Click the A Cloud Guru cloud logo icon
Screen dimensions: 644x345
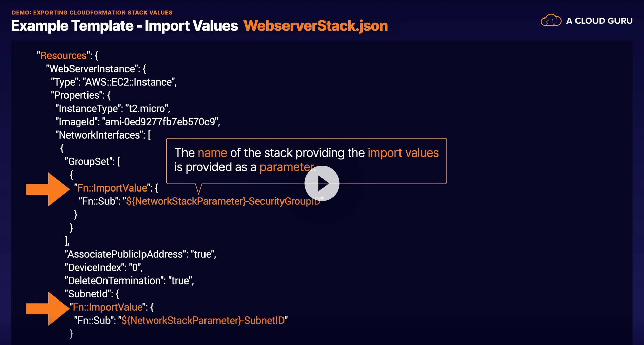pyautogui.click(x=550, y=20)
